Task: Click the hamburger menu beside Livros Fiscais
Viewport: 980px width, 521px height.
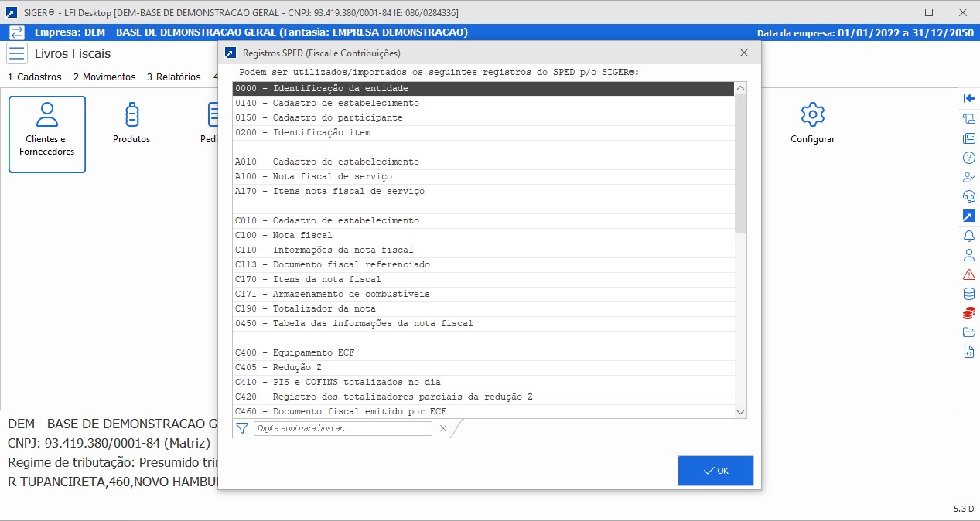Action: click(x=17, y=53)
